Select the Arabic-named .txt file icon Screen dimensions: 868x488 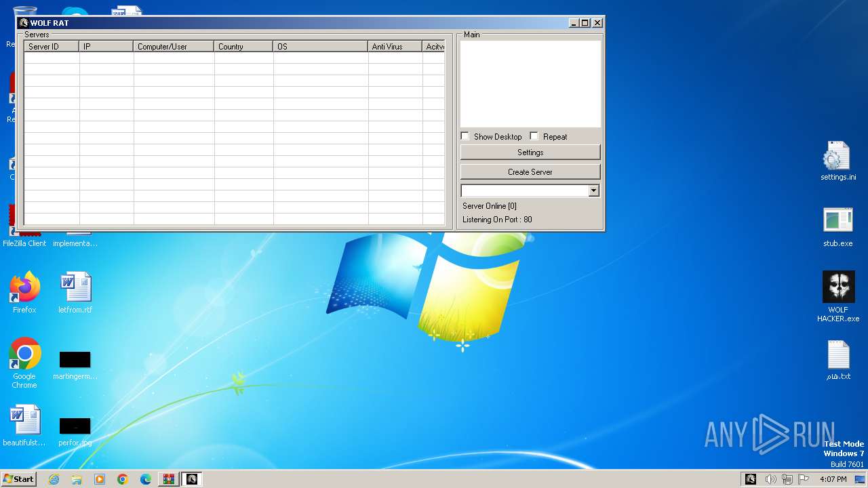coord(838,360)
